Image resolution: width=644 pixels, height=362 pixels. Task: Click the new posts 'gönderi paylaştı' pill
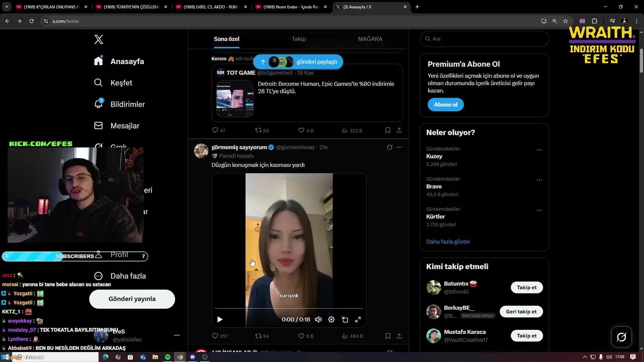click(x=298, y=62)
